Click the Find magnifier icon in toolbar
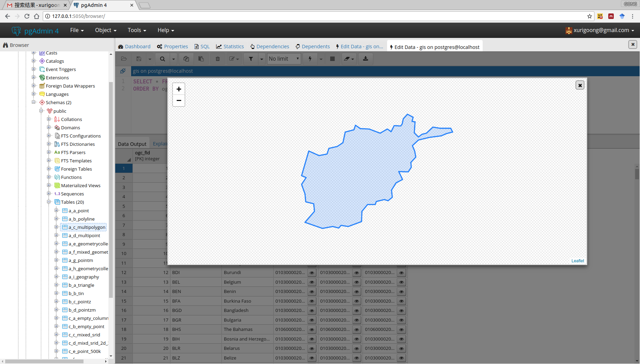Viewport: 640px width, 364px height. [x=163, y=59]
